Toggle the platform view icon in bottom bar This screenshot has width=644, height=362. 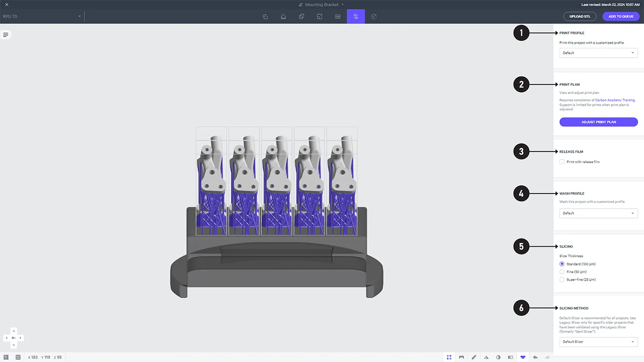462,357
